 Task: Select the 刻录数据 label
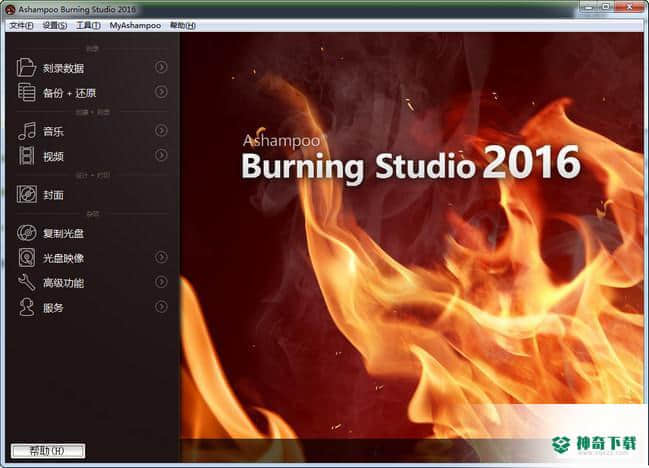[63, 68]
